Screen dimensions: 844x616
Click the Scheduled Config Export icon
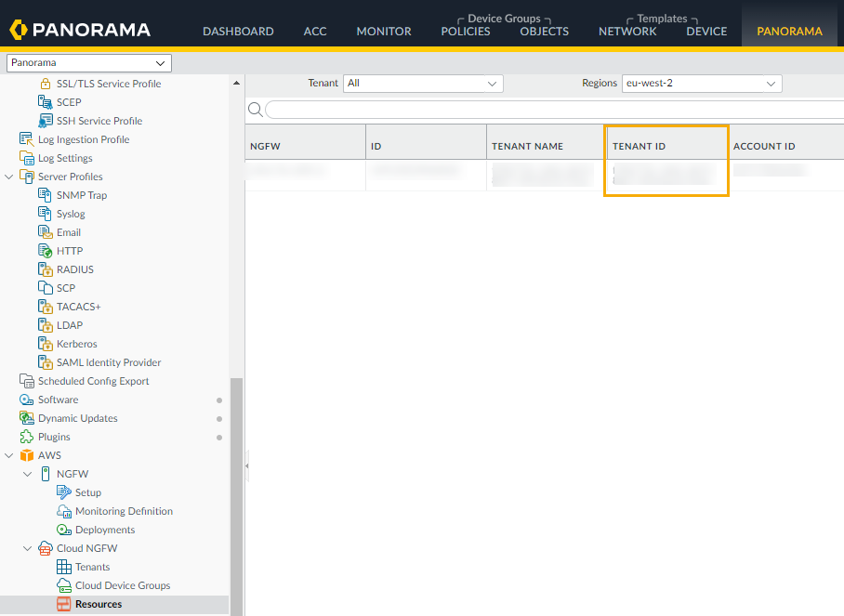tap(26, 381)
